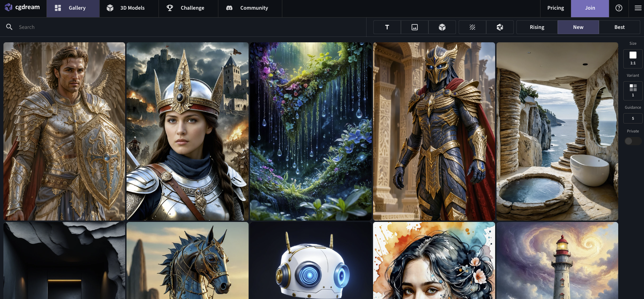Open the golden winged angel knight image
644x299 pixels.
point(64,131)
